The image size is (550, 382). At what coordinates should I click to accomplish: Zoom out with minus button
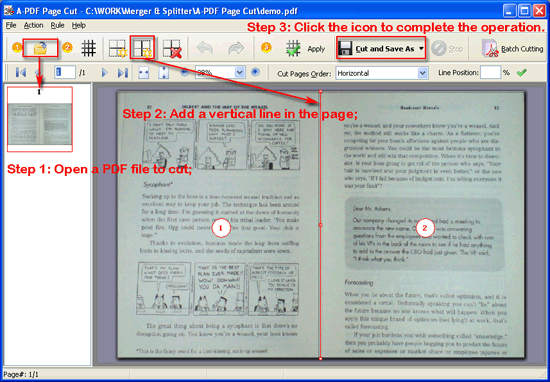click(x=185, y=73)
